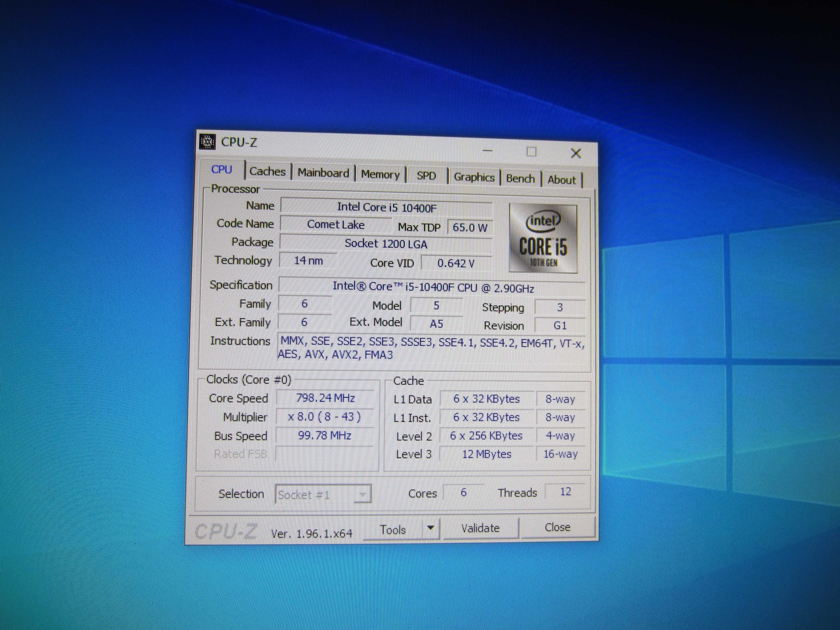Viewport: 840px width, 630px height.
Task: Click the Instructions list text
Action: coord(431,348)
